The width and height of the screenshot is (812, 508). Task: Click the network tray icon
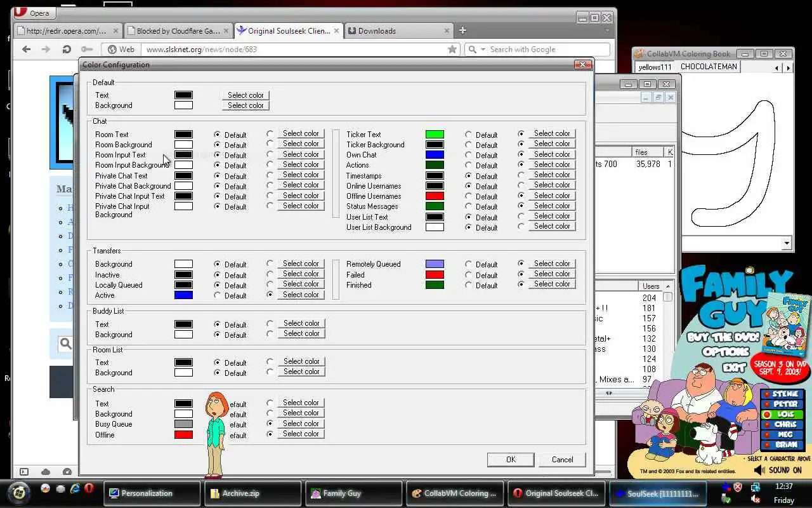[x=755, y=487]
